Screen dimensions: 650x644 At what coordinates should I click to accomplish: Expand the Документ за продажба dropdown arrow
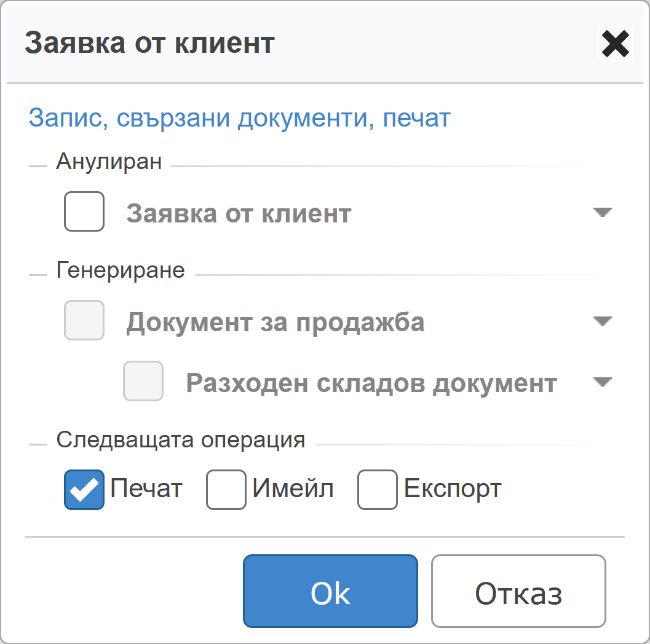coord(603,321)
